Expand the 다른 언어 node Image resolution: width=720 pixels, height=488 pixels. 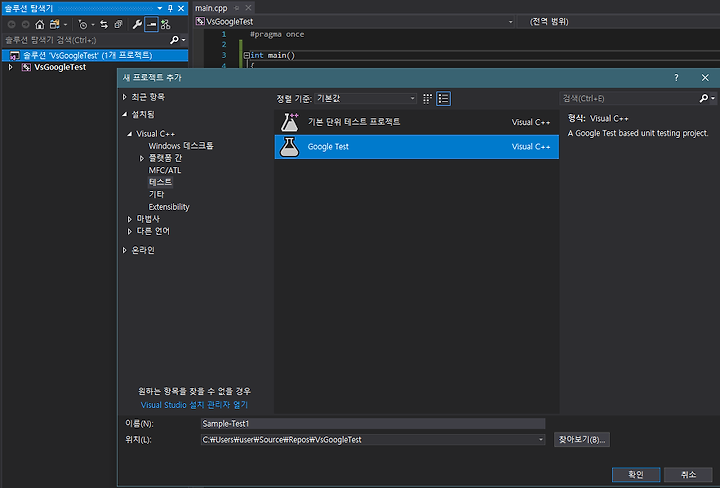[129, 231]
